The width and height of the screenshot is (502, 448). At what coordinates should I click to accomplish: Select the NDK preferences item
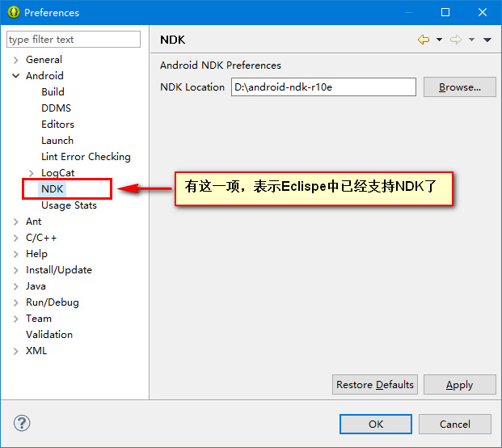[53, 189]
